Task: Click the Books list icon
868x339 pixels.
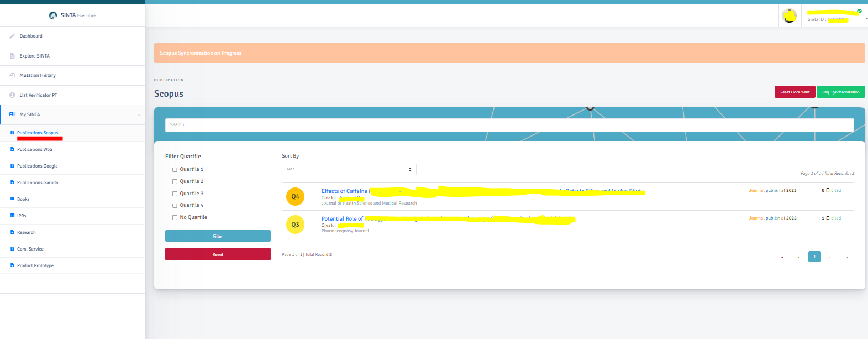Action: click(12, 199)
